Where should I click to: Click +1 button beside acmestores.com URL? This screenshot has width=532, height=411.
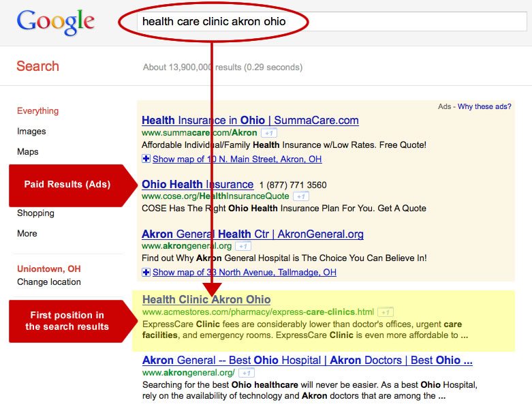pyautogui.click(x=386, y=312)
